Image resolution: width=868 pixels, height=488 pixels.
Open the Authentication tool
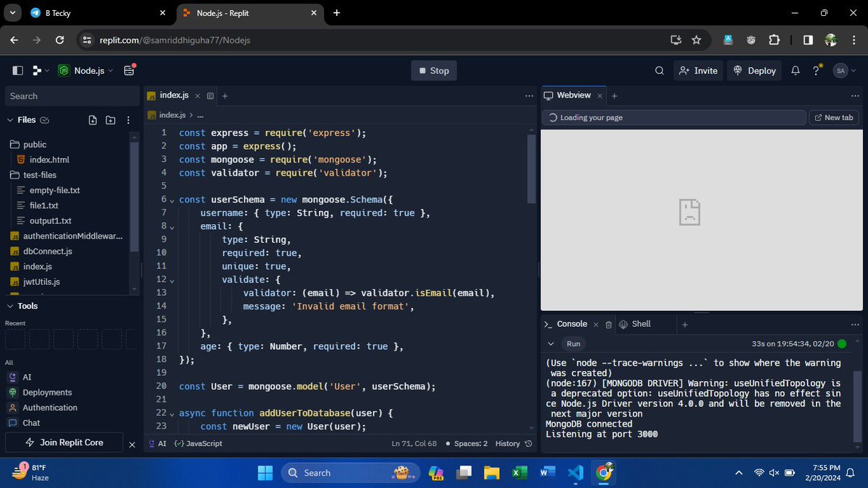point(49,408)
